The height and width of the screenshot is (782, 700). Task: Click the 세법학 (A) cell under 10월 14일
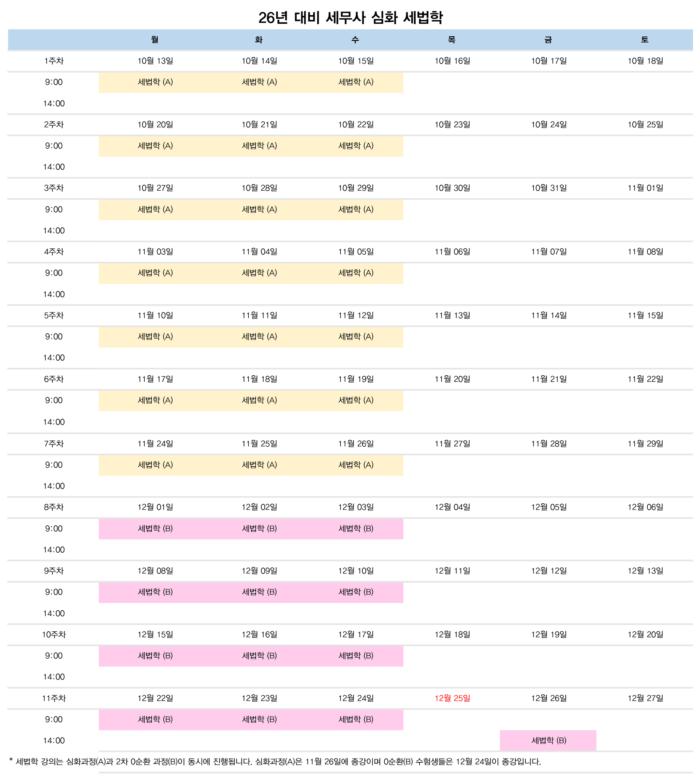(x=259, y=82)
